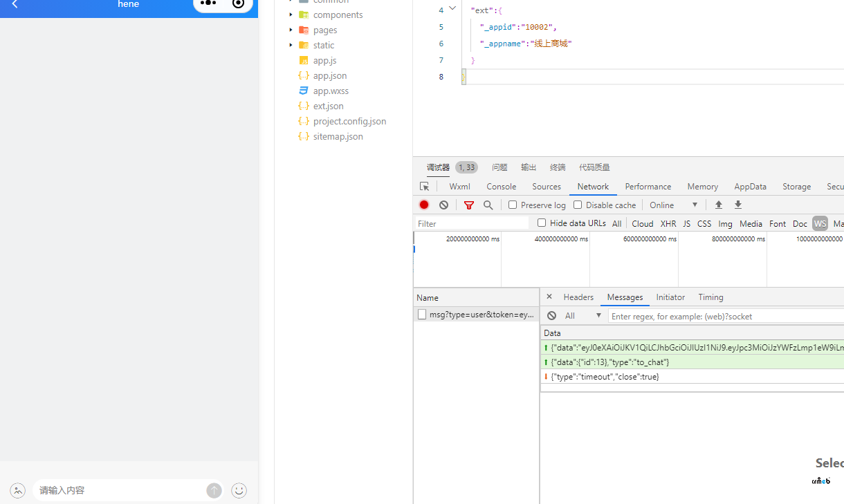Open app.json in the file tree
The height and width of the screenshot is (504, 844).
click(330, 75)
